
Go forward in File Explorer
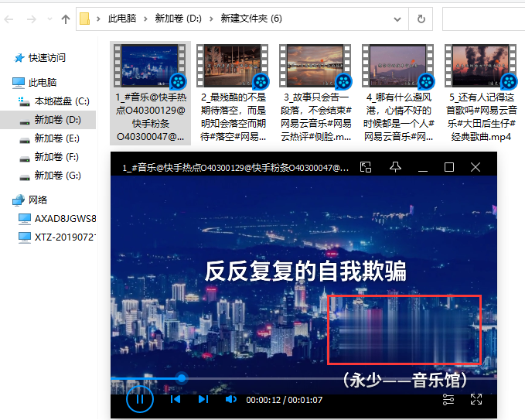pos(32,19)
